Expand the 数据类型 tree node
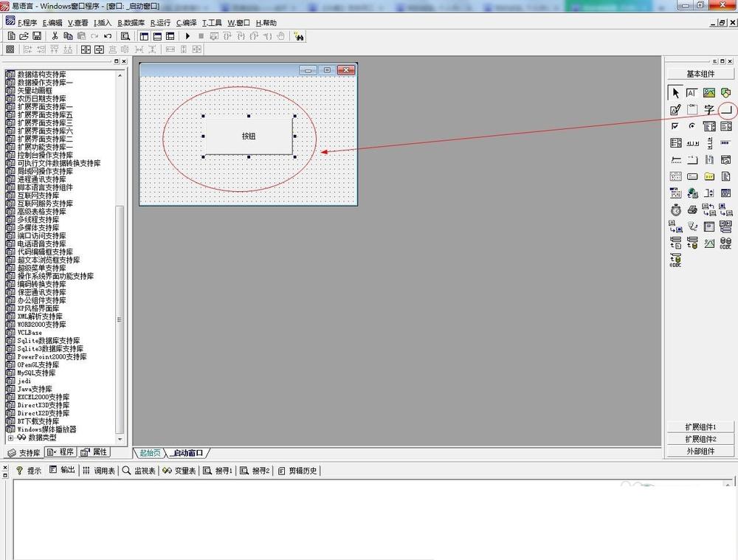The height and width of the screenshot is (560, 738). [x=10, y=438]
